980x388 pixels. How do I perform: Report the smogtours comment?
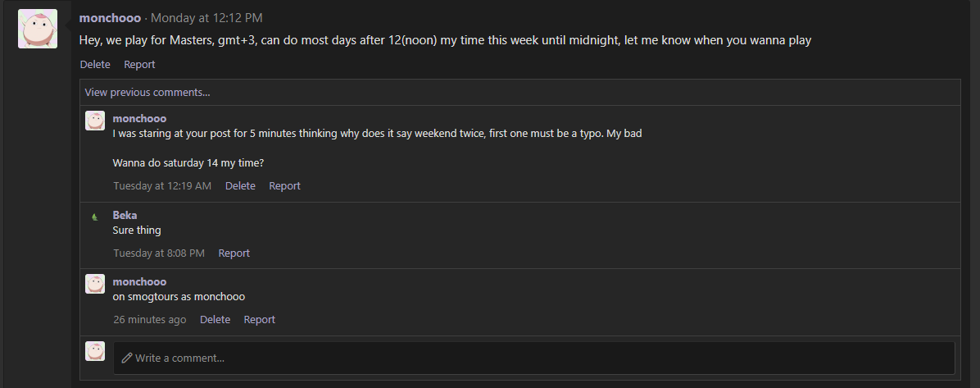coord(260,320)
